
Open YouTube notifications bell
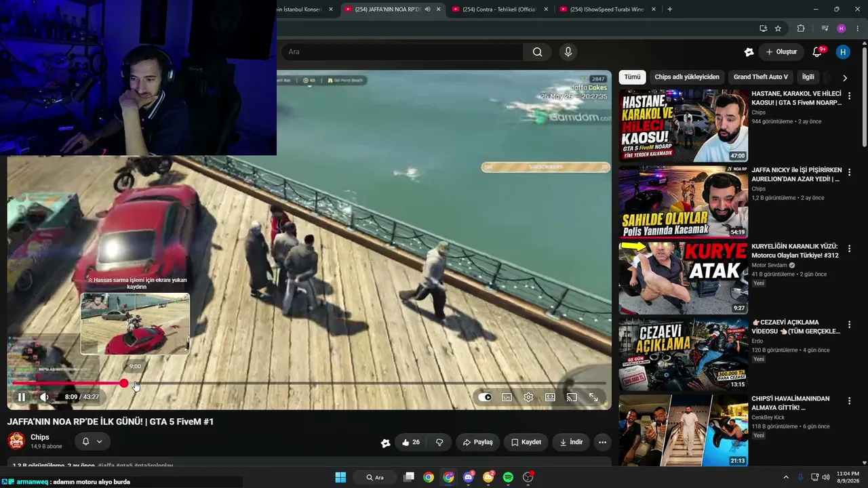click(818, 52)
